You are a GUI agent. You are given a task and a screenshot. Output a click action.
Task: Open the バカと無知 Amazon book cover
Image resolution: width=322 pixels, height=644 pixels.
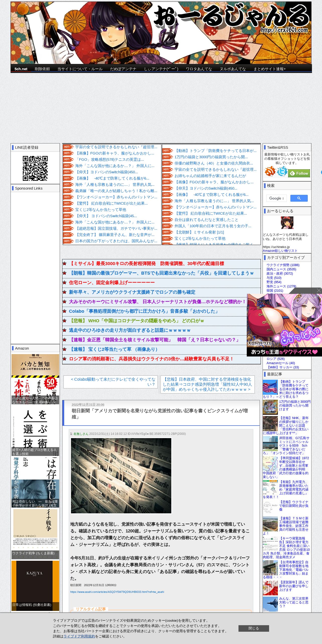pyautogui.click(x=35, y=379)
